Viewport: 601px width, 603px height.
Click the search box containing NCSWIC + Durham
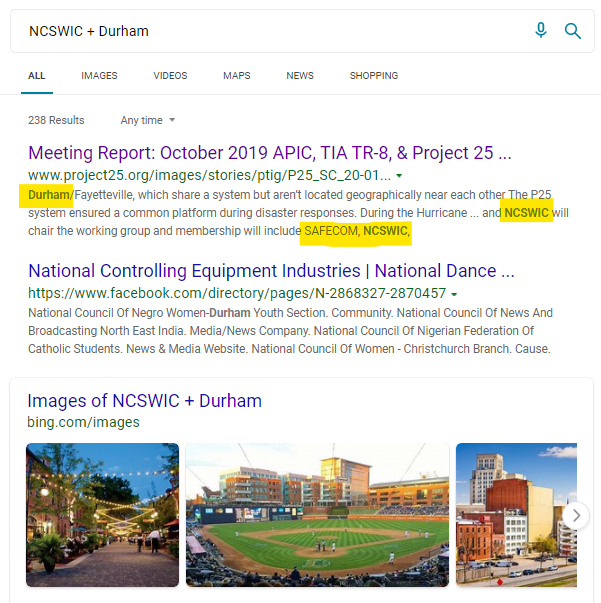coord(270,31)
